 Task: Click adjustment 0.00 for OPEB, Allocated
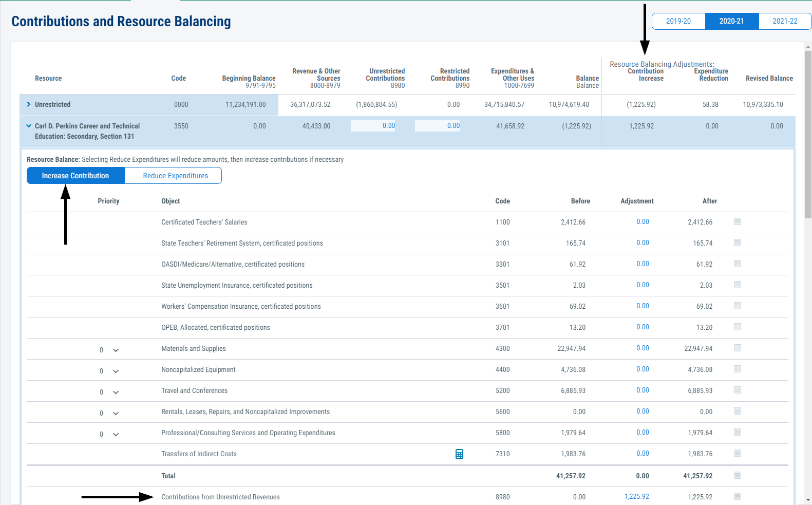[x=643, y=327]
